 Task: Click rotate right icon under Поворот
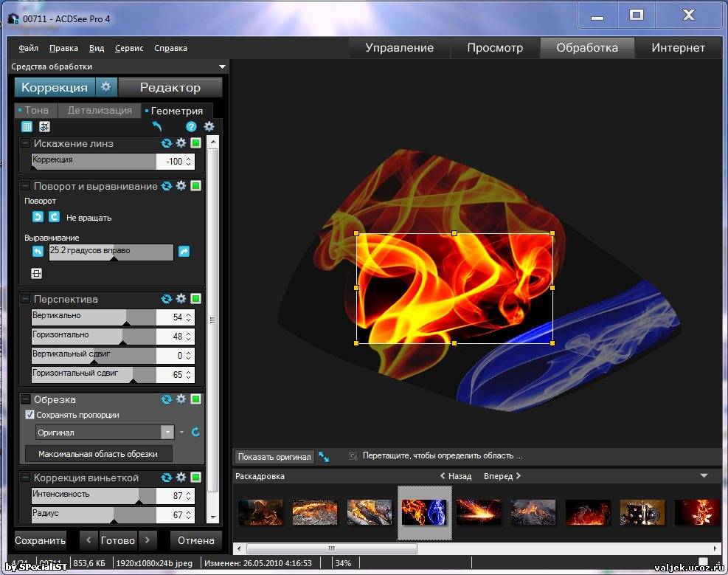54,217
